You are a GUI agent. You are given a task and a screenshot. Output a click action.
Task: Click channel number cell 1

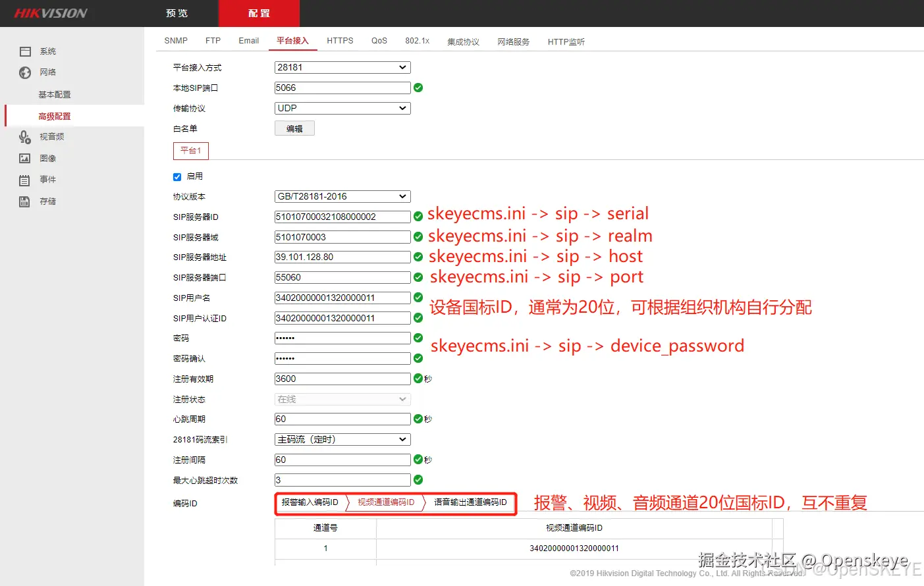point(325,548)
